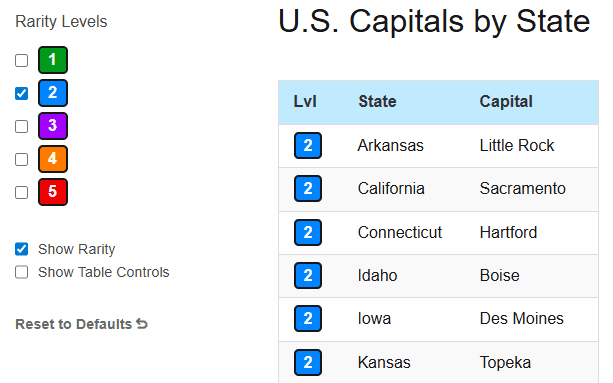The height and width of the screenshot is (383, 613).
Task: Sort by the State column header
Action: 377,102
